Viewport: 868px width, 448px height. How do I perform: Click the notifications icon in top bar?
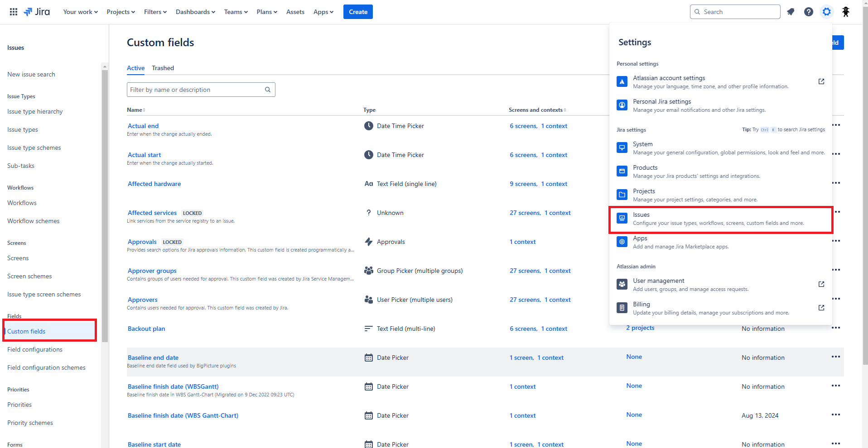[x=791, y=12]
